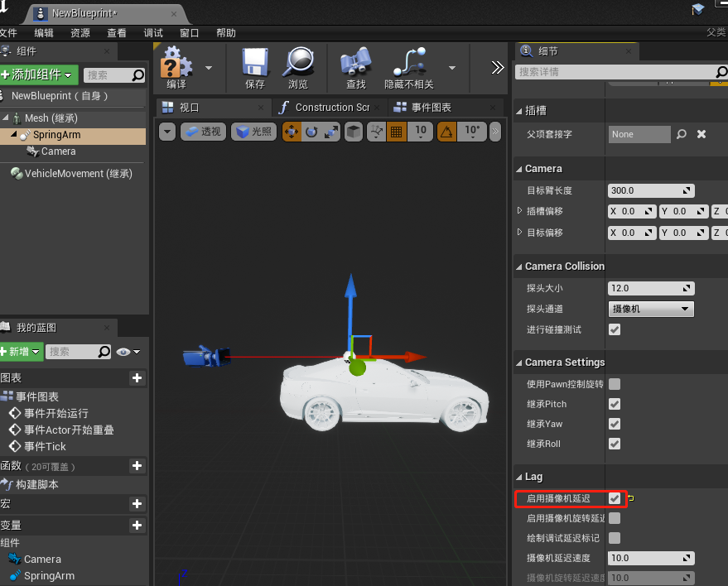Viewport: 728px width, 586px height.
Task: Expand Socket Offset (插槽偏移) property
Action: (x=519, y=210)
